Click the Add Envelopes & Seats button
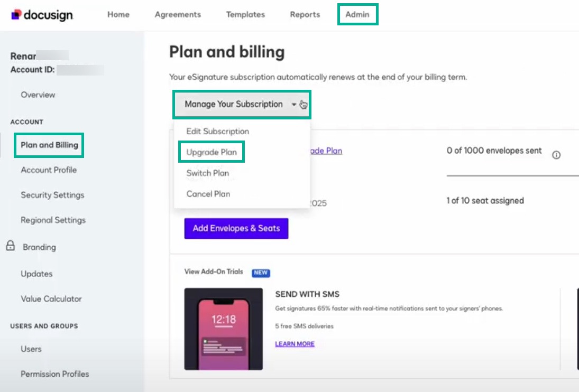The height and width of the screenshot is (392, 579). pos(236,228)
